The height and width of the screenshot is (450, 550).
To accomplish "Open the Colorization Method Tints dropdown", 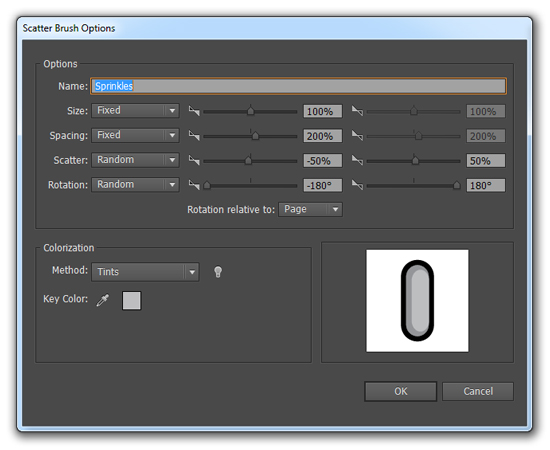I will pos(145,272).
